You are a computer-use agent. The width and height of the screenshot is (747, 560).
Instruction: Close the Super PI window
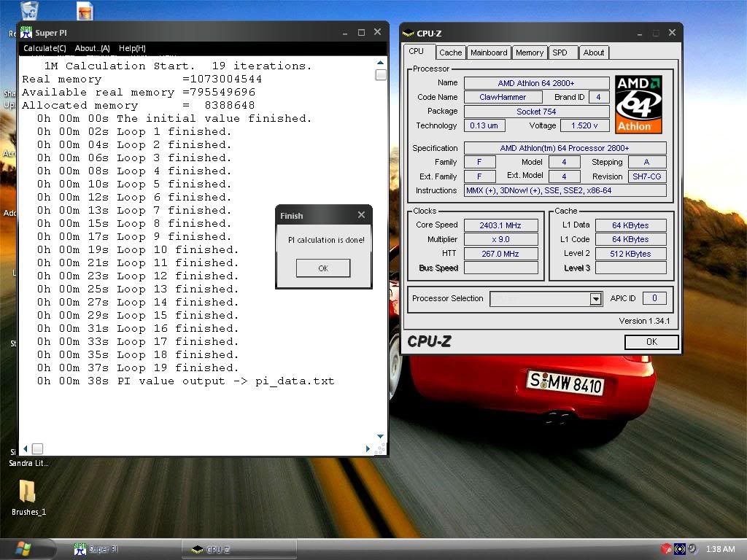click(x=377, y=32)
